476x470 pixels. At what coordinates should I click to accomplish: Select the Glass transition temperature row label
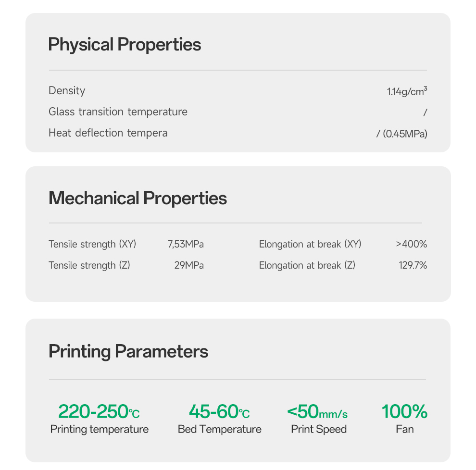click(x=118, y=112)
